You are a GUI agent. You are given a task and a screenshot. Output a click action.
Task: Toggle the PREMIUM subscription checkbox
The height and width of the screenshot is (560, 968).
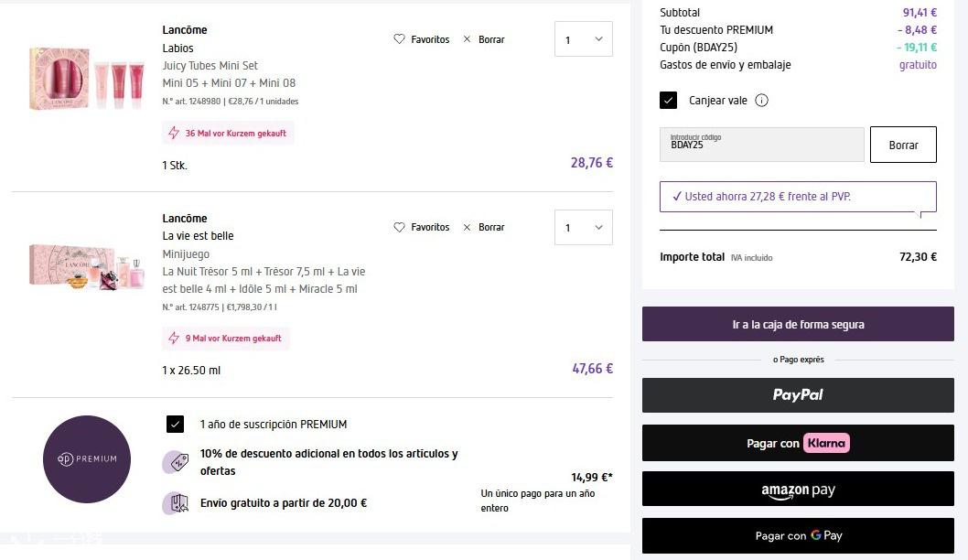click(176, 425)
